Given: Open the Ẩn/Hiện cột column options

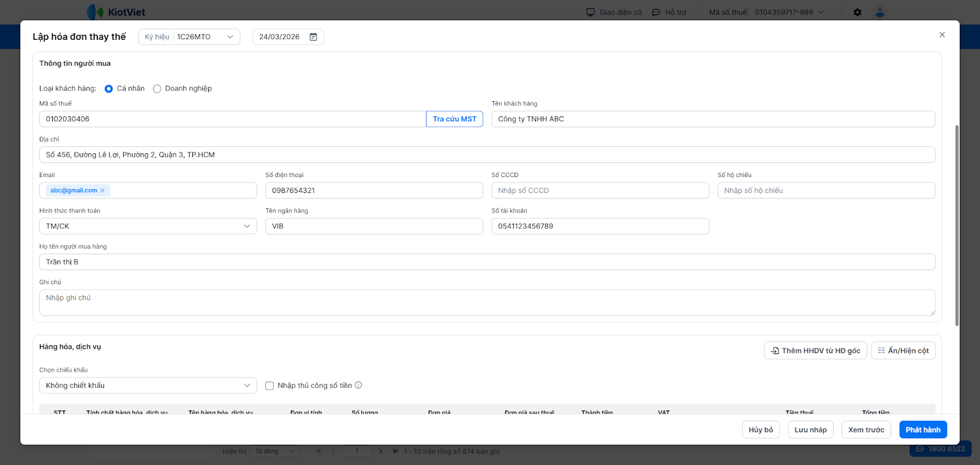Looking at the screenshot, I should (903, 350).
